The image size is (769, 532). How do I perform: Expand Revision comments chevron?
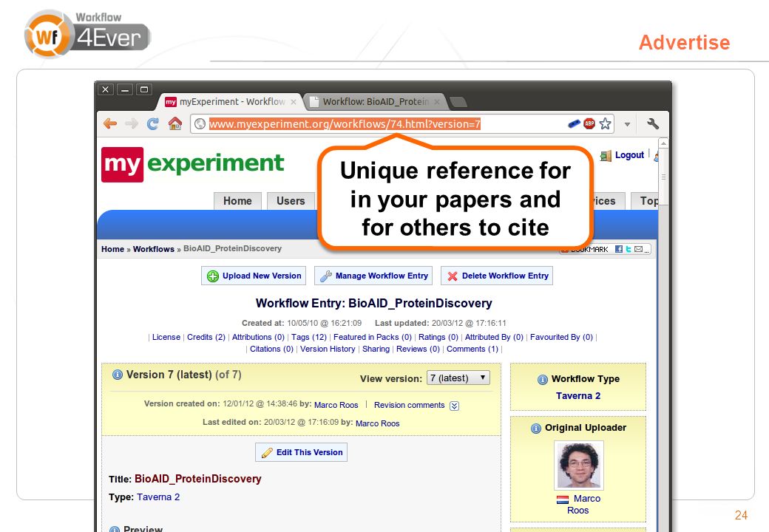(455, 406)
